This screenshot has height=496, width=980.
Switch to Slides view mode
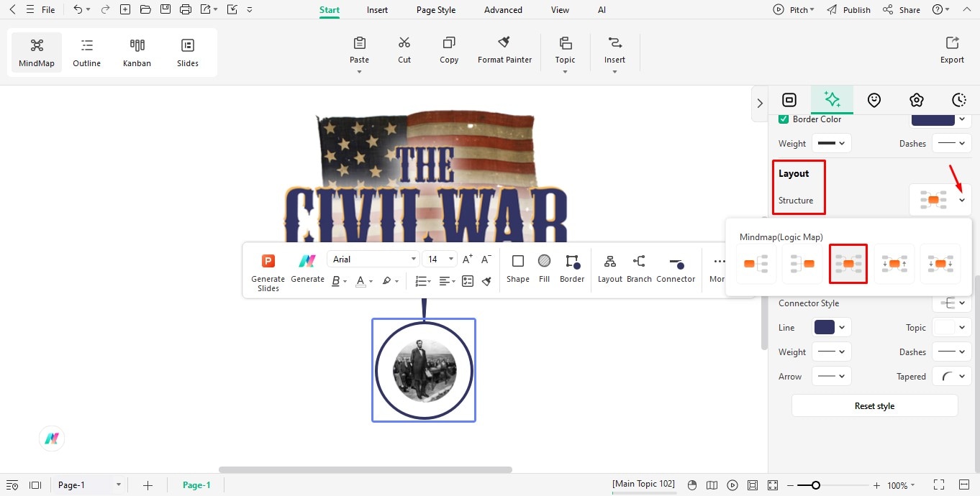(x=188, y=52)
